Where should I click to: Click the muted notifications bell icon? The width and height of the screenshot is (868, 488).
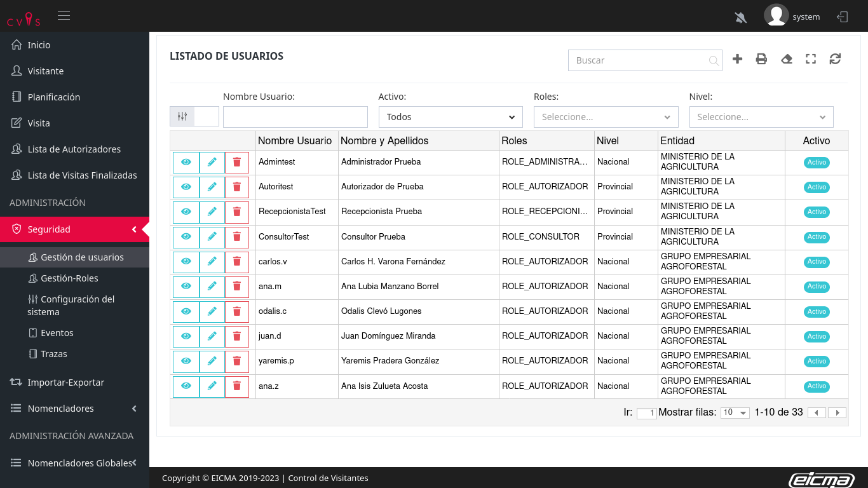(740, 17)
